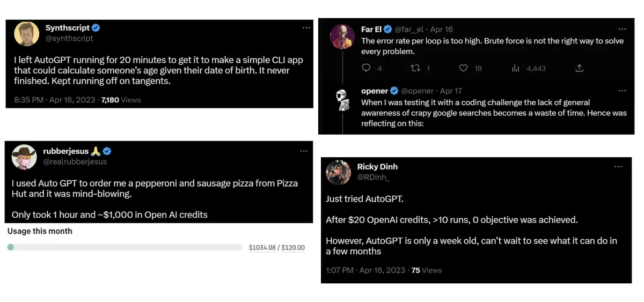Image resolution: width=644 pixels, height=302 pixels.
Task: Click rubberjesus's verified badge icon
Action: coord(107,151)
